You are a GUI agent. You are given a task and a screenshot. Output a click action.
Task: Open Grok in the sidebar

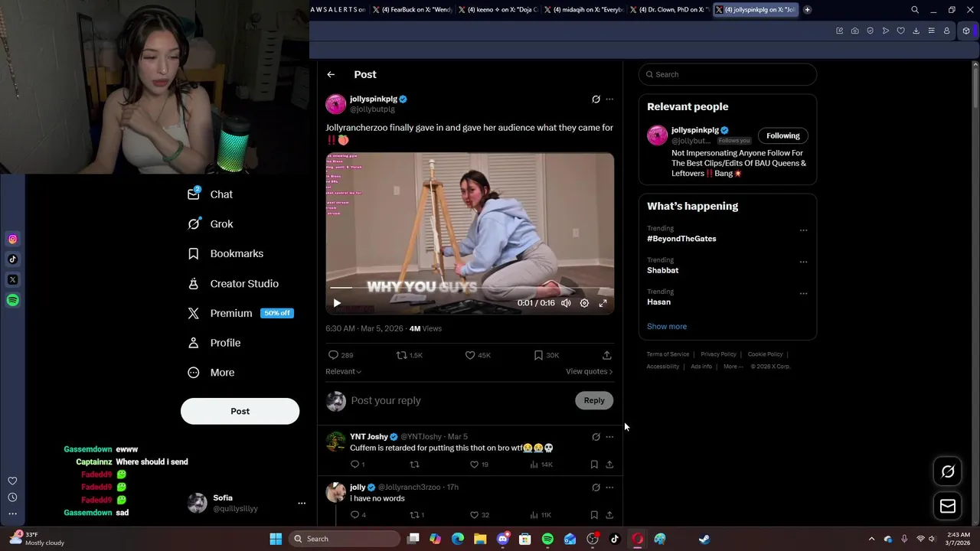tap(210, 224)
